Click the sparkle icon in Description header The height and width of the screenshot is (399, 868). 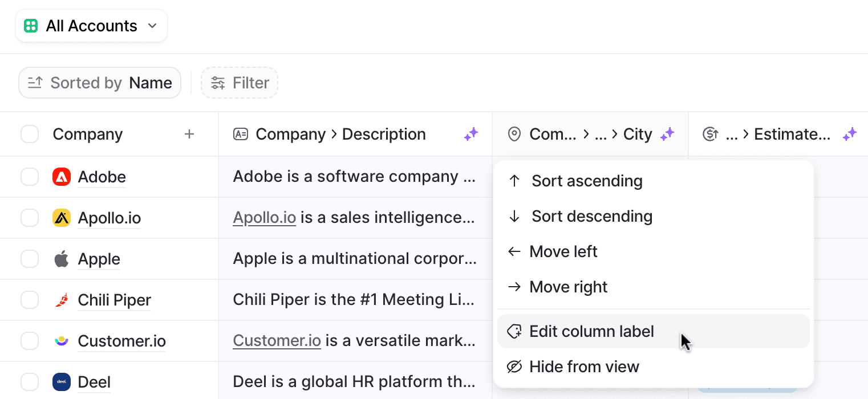pyautogui.click(x=470, y=134)
